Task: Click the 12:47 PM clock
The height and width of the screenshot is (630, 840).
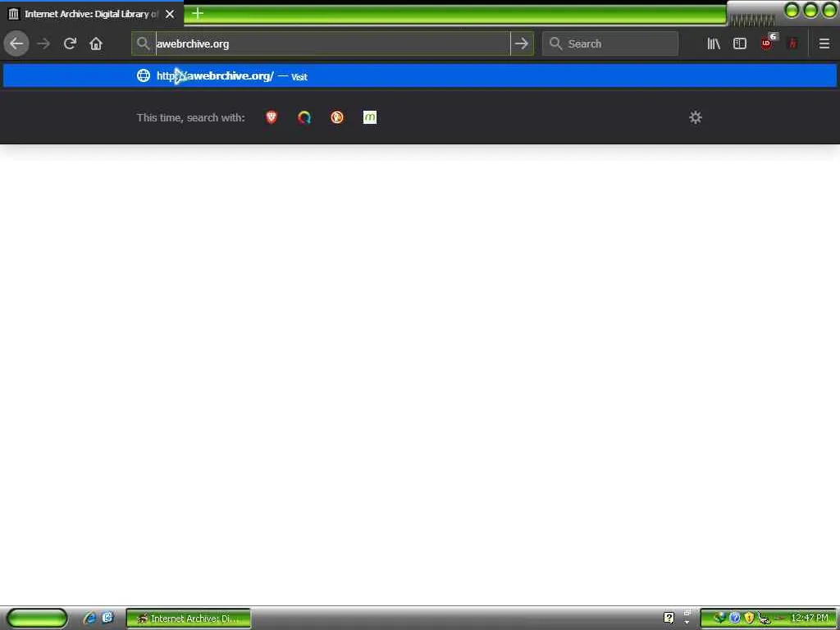Action: (x=810, y=619)
